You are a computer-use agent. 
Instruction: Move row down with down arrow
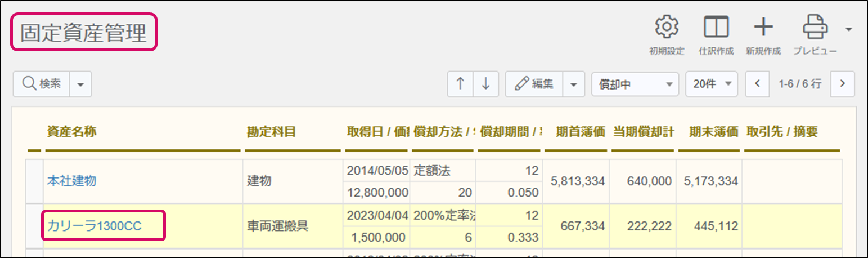[486, 84]
